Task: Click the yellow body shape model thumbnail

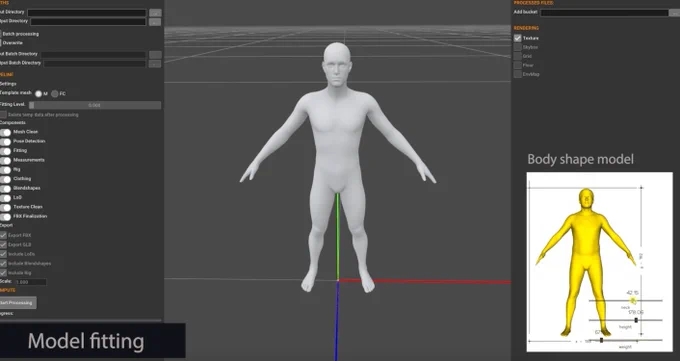Action: [x=586, y=262]
